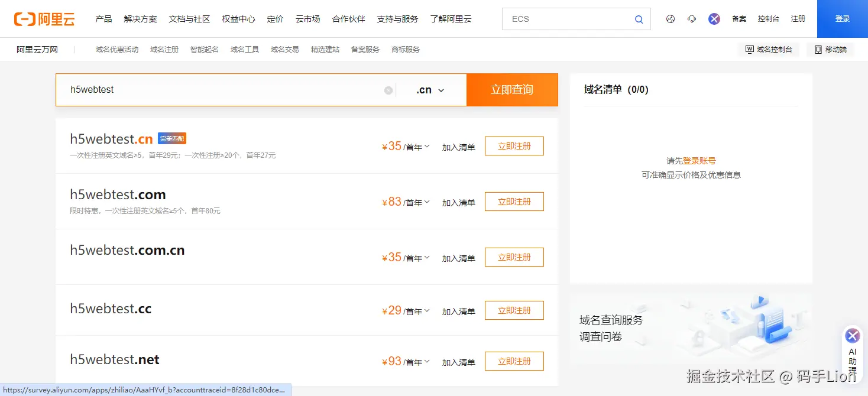
Task: Add h5webtest.com.cn to list via 加入清单
Action: (x=459, y=258)
